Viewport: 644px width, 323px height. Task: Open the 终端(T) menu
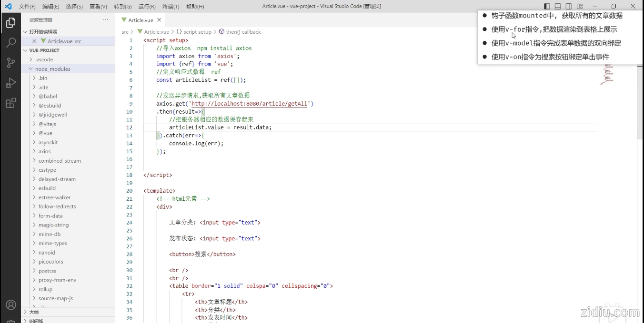pos(171,7)
